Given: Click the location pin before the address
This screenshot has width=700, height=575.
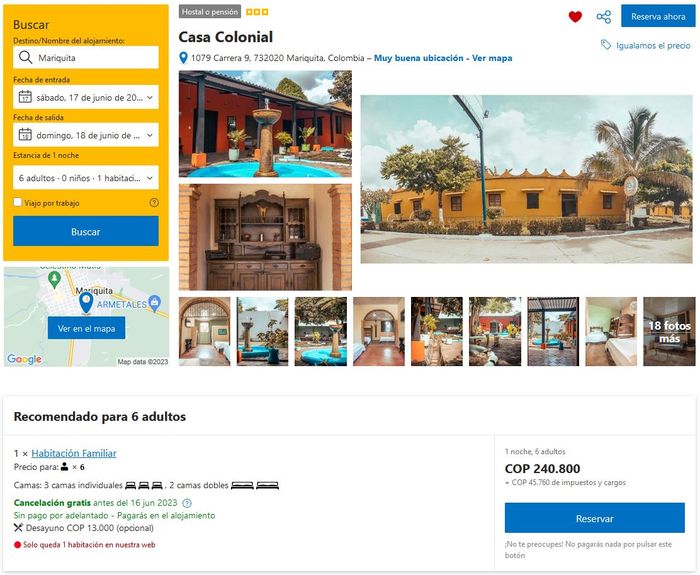Looking at the screenshot, I should click(x=183, y=58).
